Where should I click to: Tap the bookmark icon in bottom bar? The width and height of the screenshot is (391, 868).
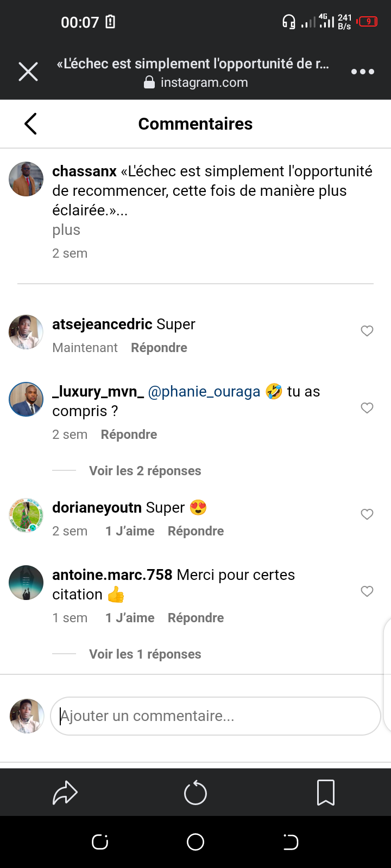(x=326, y=793)
